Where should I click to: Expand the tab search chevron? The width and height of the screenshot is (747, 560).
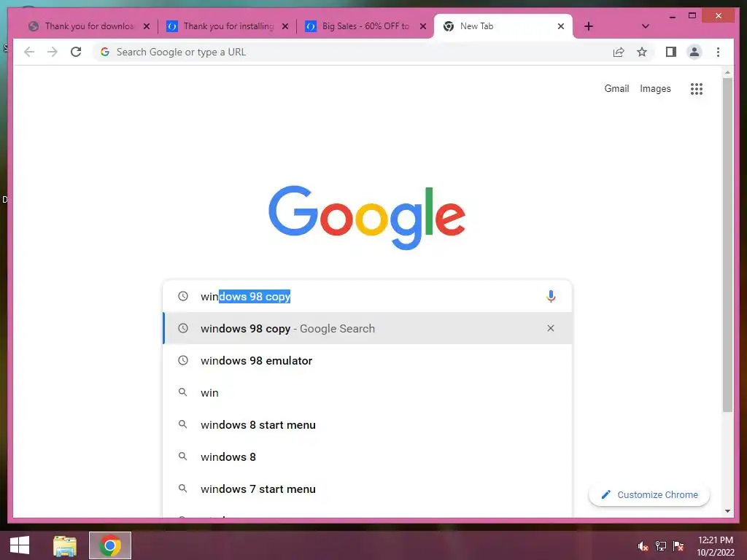tap(646, 26)
